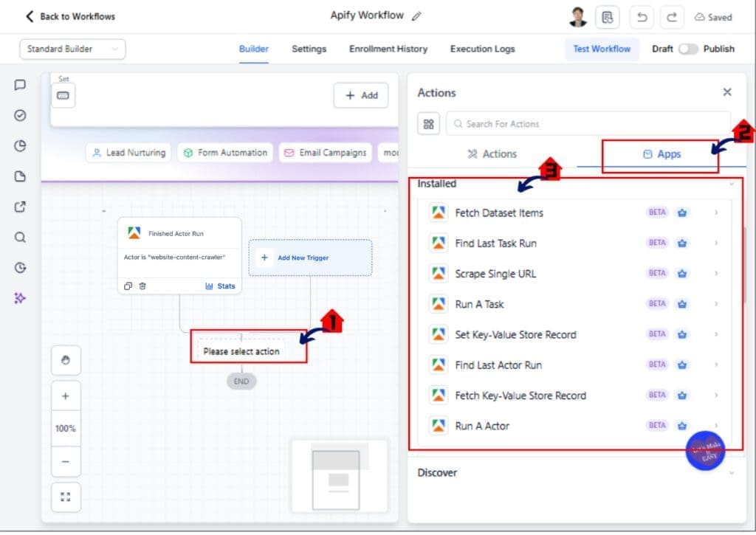The width and height of the screenshot is (756, 535).
Task: Select the Lead Nurturing chip
Action: [x=128, y=153]
